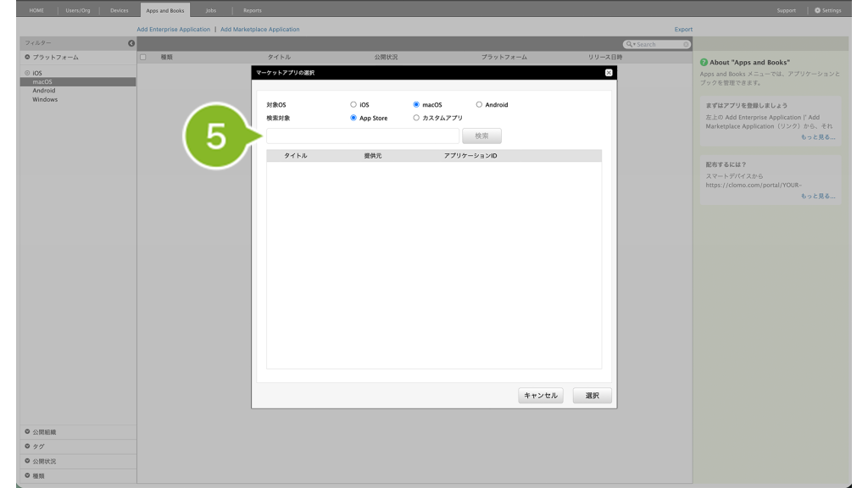Select macOS as target OS

click(x=416, y=104)
